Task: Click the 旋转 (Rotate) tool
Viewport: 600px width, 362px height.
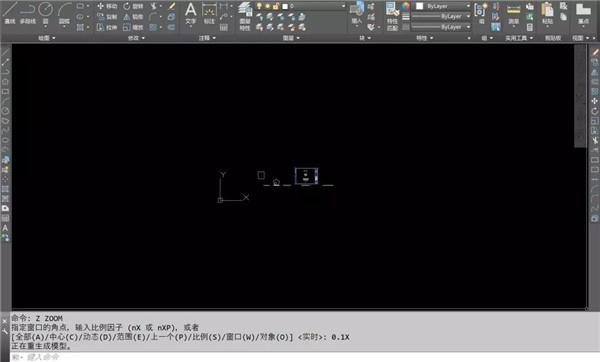Action: [x=134, y=6]
